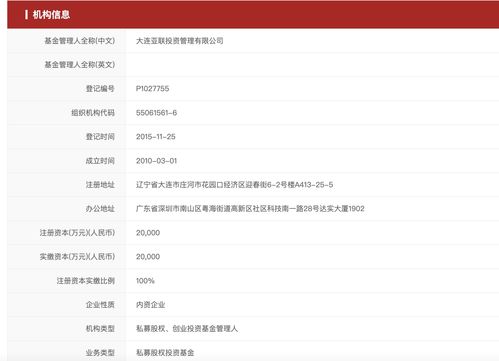Click the 登记编号 label
Viewport: 499px width, 361px height.
(x=100, y=89)
